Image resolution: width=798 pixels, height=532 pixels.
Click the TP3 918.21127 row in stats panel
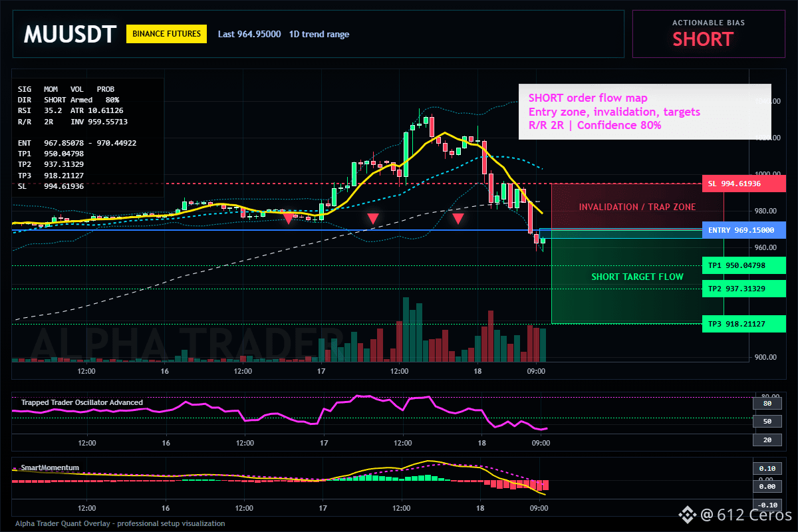51,175
